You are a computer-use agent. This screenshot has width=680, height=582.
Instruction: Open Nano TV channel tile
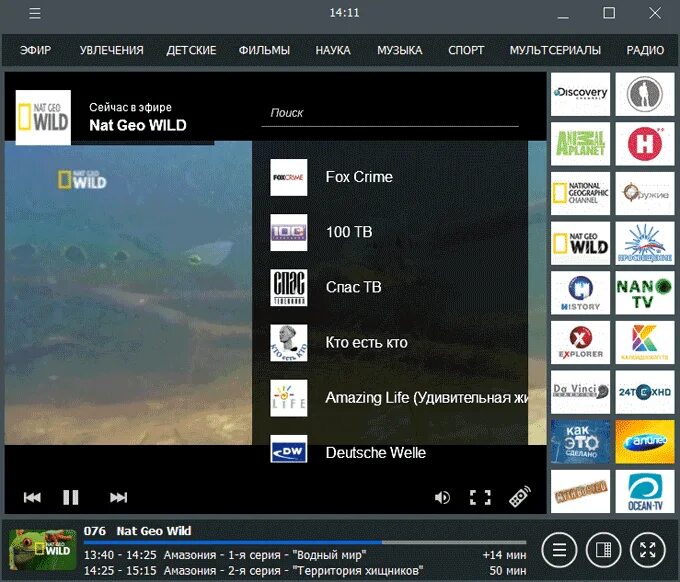pyautogui.click(x=645, y=293)
